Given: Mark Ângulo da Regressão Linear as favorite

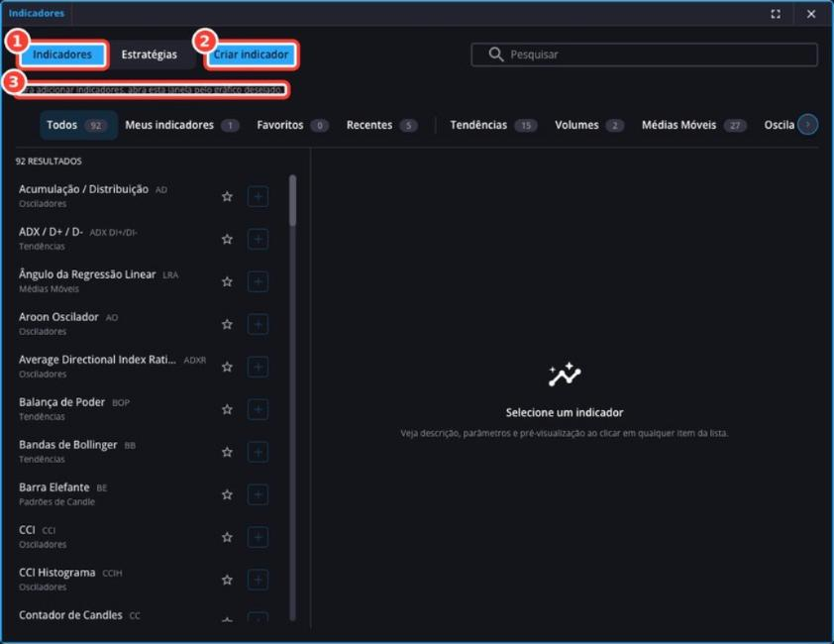Looking at the screenshot, I should click(227, 281).
